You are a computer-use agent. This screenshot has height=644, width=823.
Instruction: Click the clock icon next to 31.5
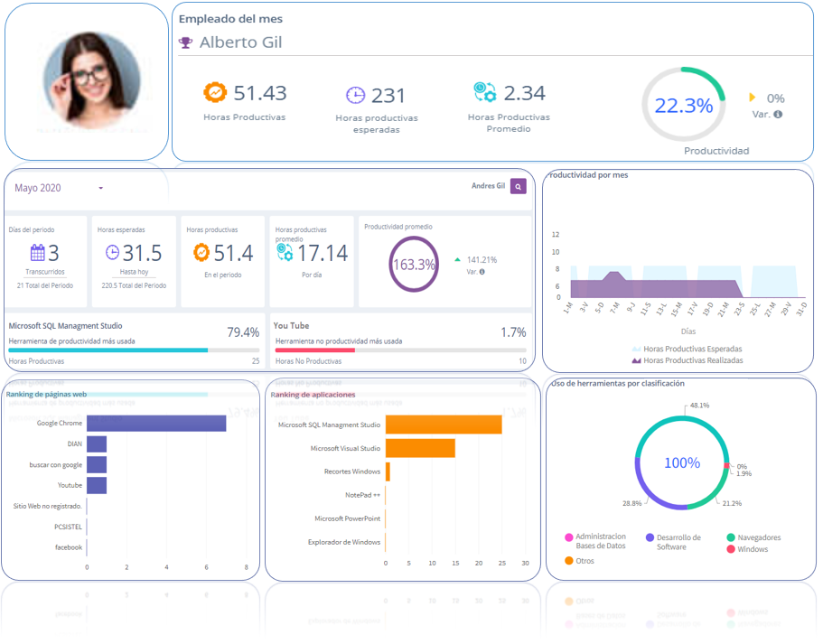coord(112,253)
